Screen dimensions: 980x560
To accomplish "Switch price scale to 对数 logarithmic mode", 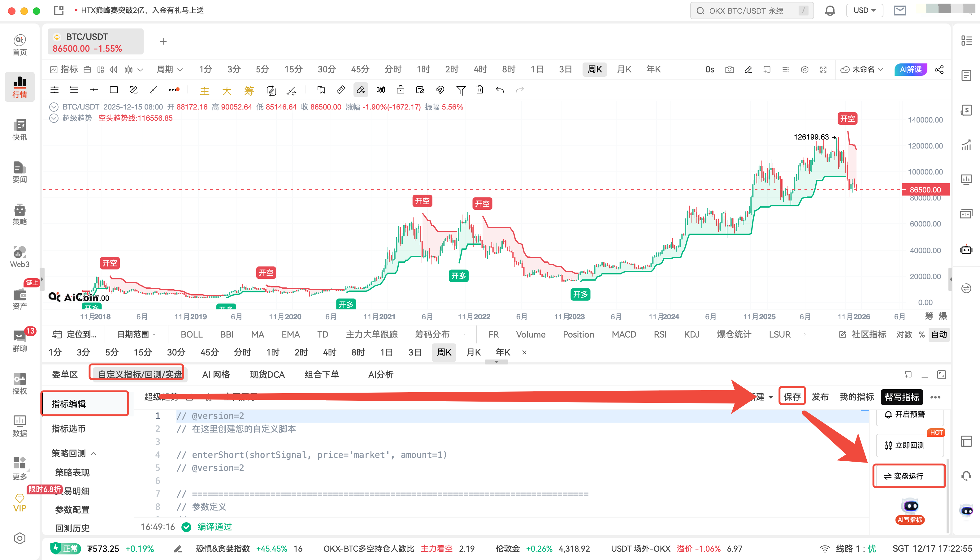I will (x=904, y=334).
